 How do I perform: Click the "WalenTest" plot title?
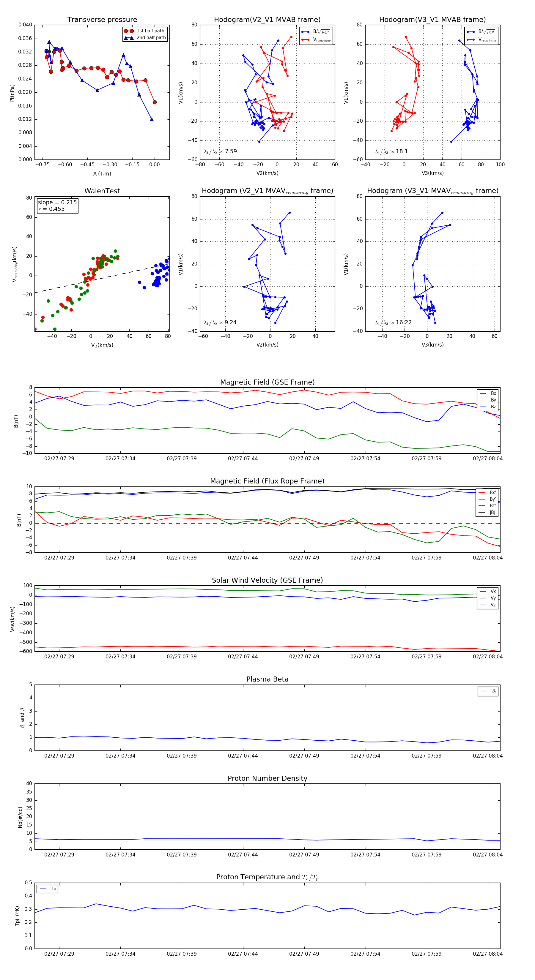click(x=102, y=191)
